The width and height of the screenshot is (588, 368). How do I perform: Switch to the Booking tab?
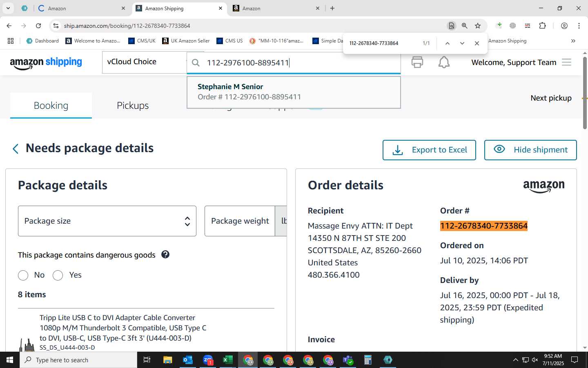[51, 105]
